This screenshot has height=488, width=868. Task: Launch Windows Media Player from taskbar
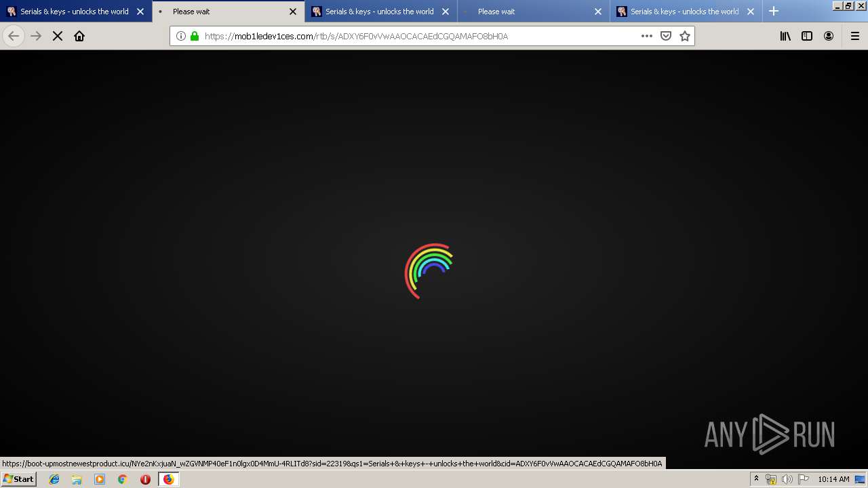100,479
